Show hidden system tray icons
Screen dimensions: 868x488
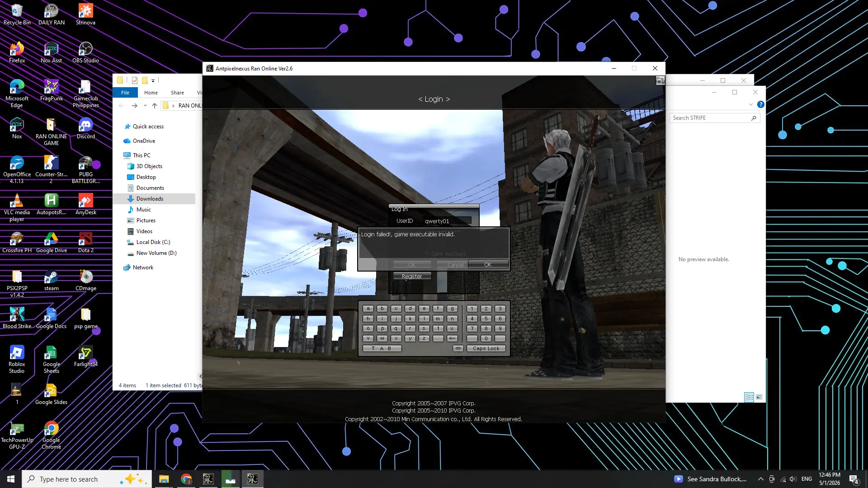point(760,479)
